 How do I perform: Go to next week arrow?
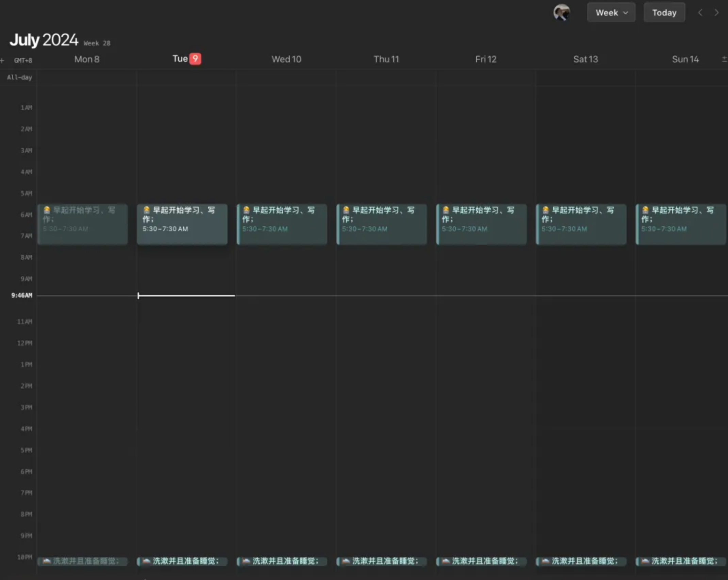tap(716, 13)
